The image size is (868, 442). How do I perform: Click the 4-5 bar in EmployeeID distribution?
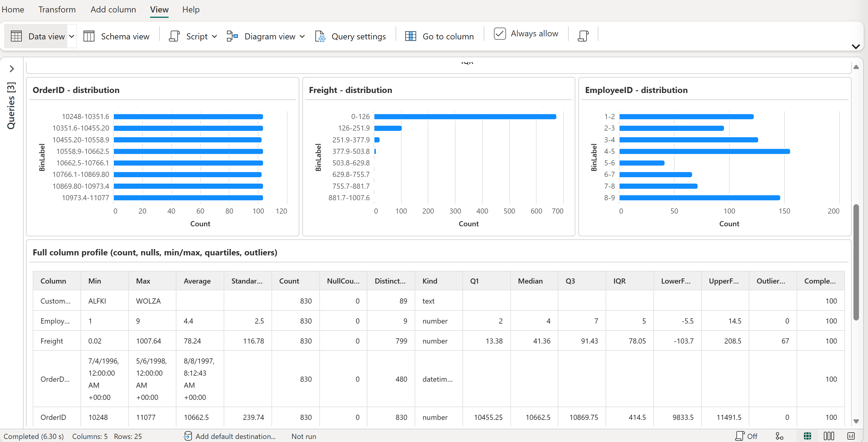pos(705,151)
